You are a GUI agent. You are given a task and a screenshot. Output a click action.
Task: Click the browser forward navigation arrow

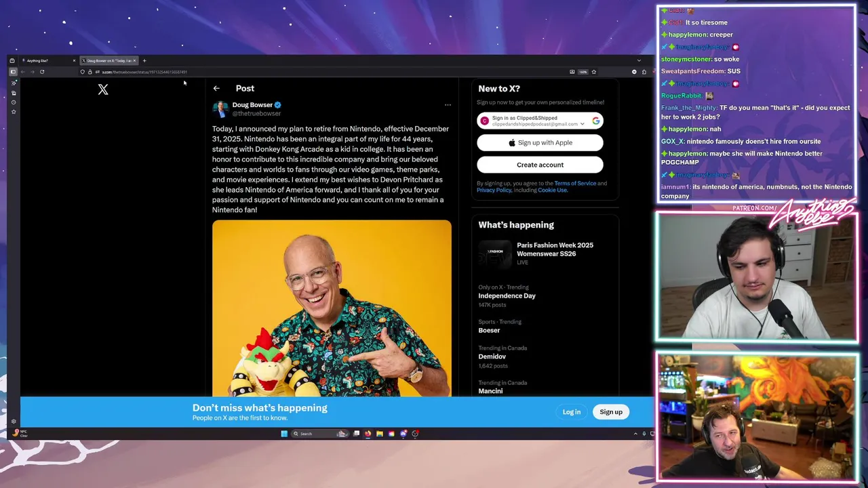[x=32, y=72]
